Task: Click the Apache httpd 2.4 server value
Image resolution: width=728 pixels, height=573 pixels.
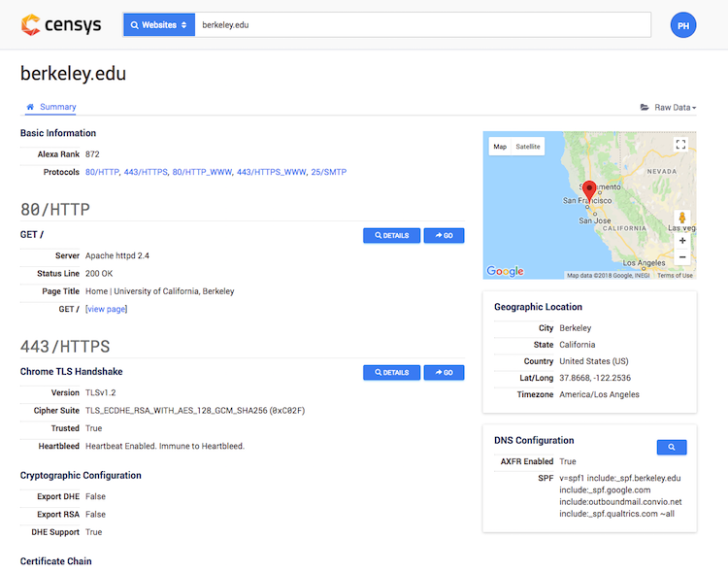Action: (x=117, y=255)
